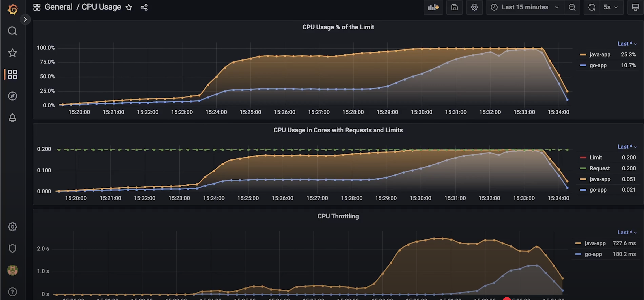The height and width of the screenshot is (300, 644).
Task: Open CPU Throttling panel title menu
Action: click(338, 216)
